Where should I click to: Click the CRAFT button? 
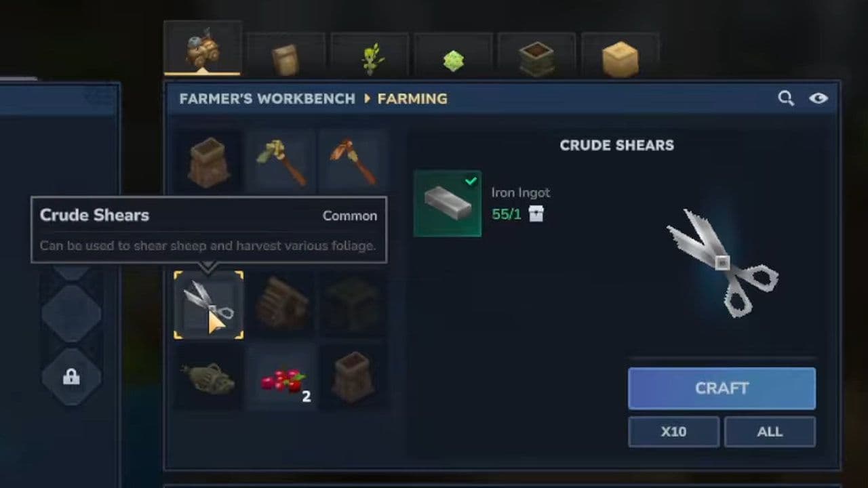(722, 388)
